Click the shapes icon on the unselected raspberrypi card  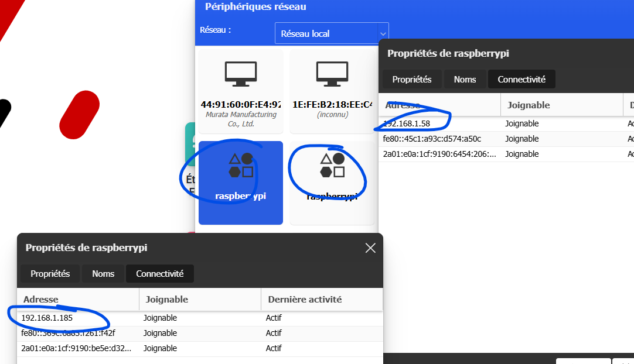(332, 165)
